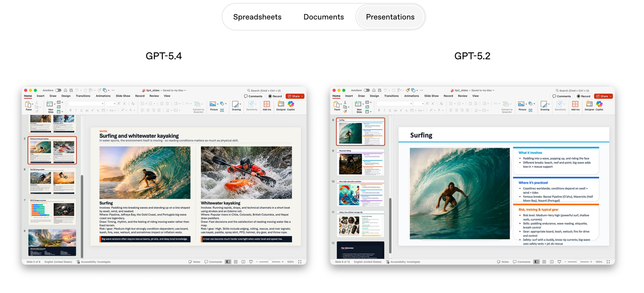Click the Record button in 5p2_slides window
Image resolution: width=644 pixels, height=293 pixels.
[583, 96]
